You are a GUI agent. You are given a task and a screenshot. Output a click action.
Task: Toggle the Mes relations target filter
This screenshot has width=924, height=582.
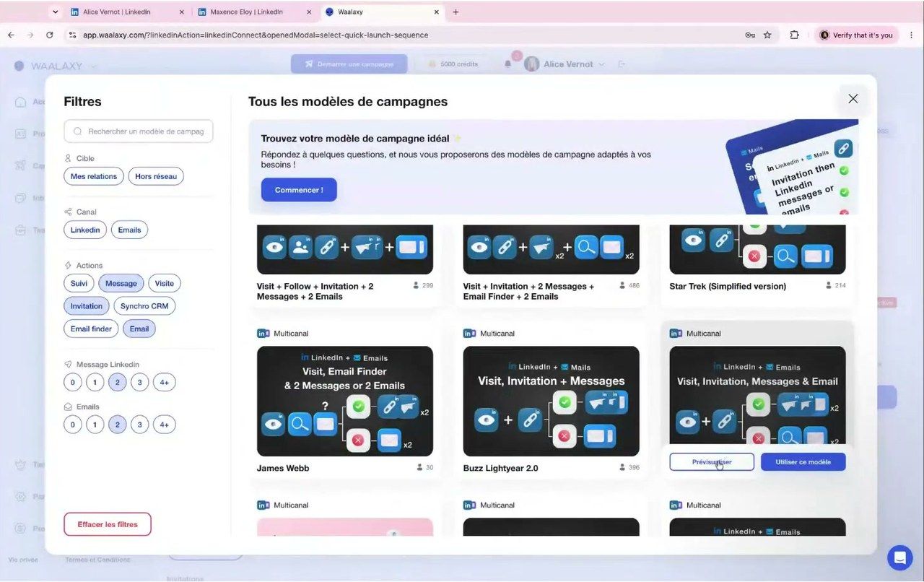[x=94, y=176]
